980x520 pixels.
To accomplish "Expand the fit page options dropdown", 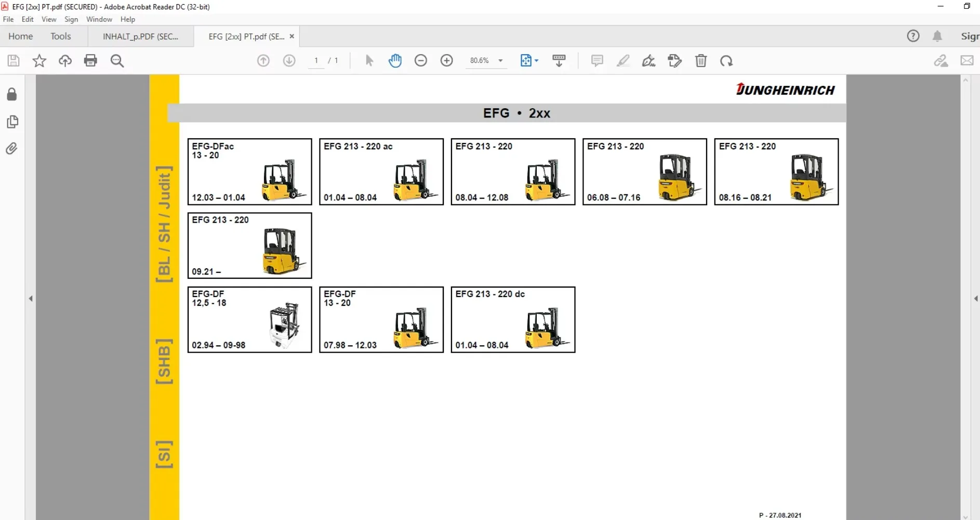I will coord(536,61).
